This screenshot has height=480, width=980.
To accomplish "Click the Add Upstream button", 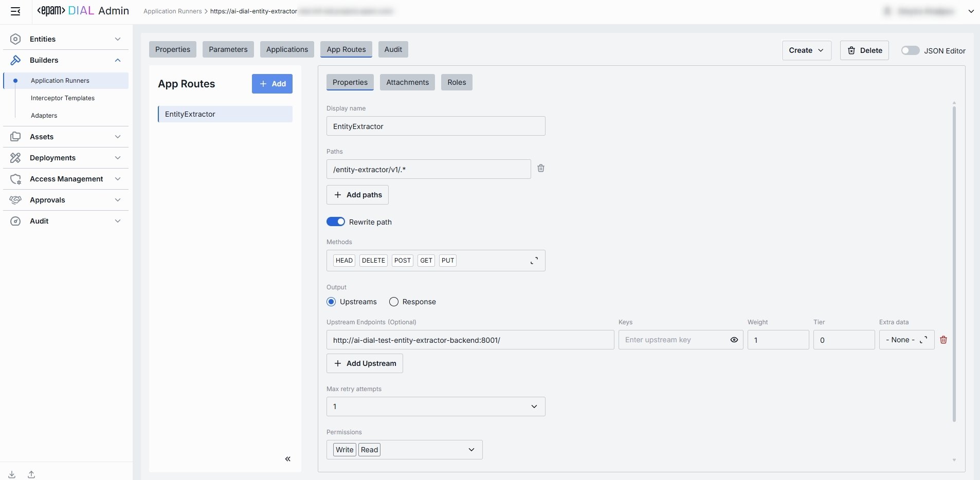I will tap(365, 363).
